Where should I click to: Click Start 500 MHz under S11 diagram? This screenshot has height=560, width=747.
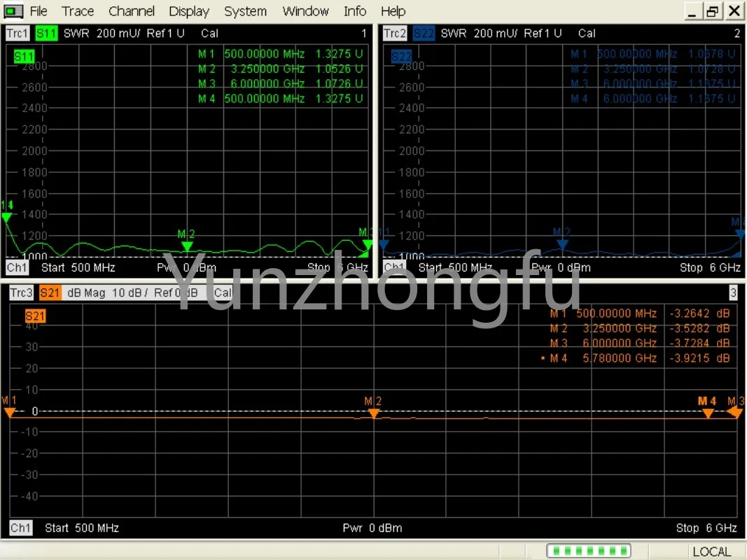pos(78,267)
